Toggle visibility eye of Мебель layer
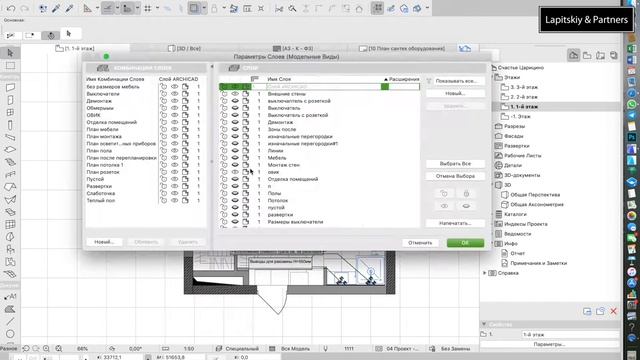 235,158
